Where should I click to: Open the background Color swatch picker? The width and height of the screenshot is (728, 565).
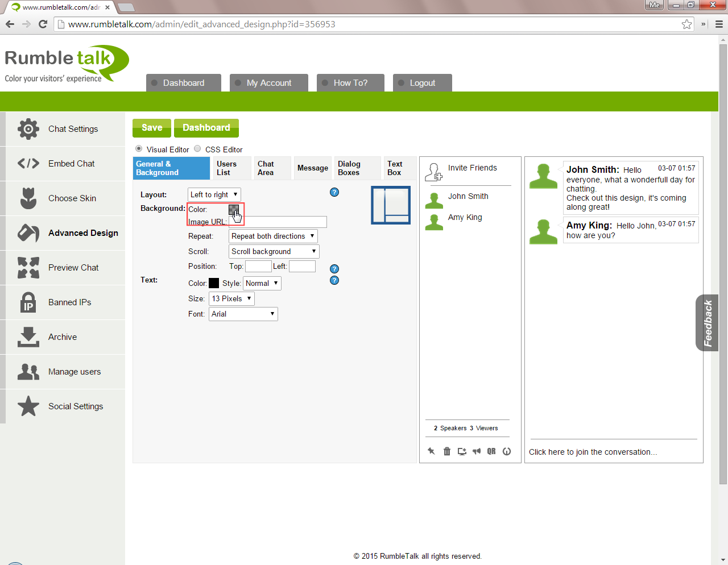coord(234,209)
